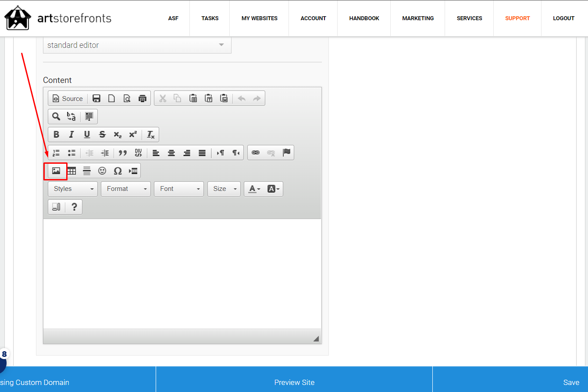Insert a bulleted list
This screenshot has width=588, height=392.
pos(71,152)
